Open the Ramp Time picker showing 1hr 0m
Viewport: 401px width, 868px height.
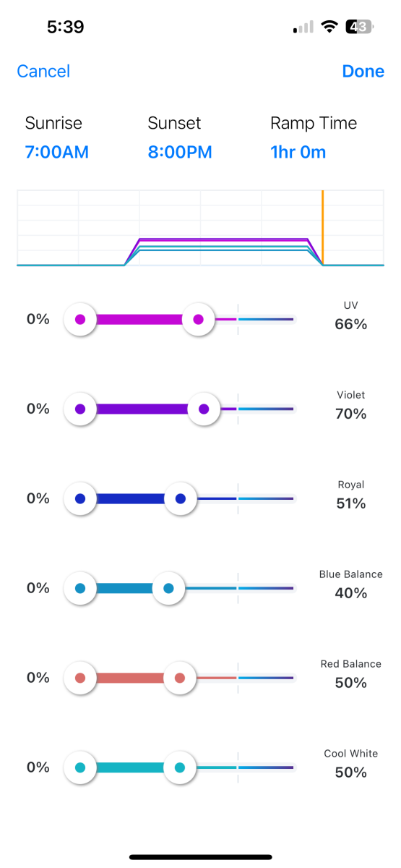[x=298, y=153]
